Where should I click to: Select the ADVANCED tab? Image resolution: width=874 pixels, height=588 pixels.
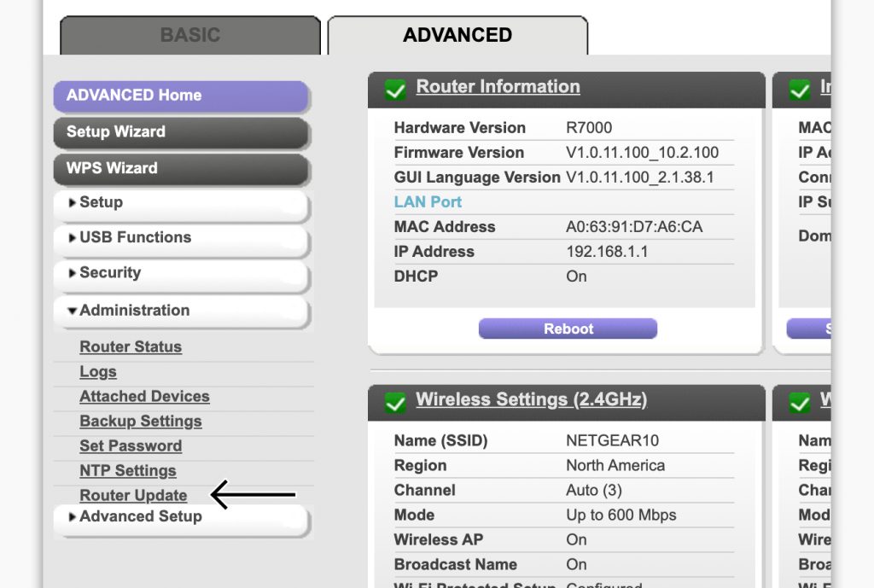(457, 35)
